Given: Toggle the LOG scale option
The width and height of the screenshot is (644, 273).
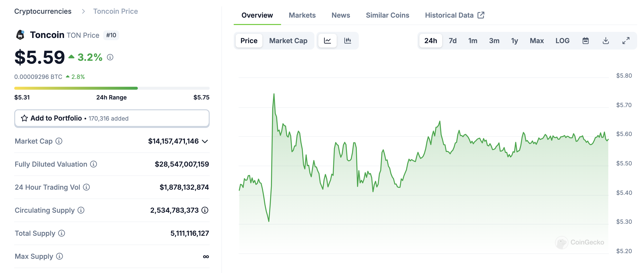Looking at the screenshot, I should tap(562, 41).
